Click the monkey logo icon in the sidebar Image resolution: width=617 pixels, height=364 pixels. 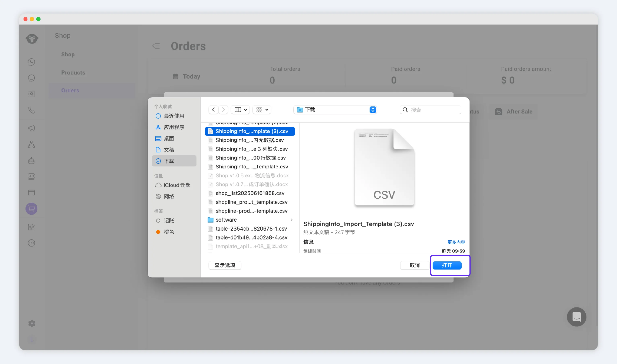coord(32,38)
